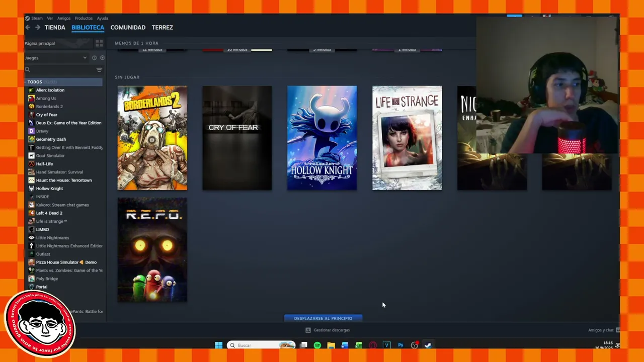Click the Cry of Fear sidebar icon
This screenshot has height=362, width=644.
[x=31, y=115]
